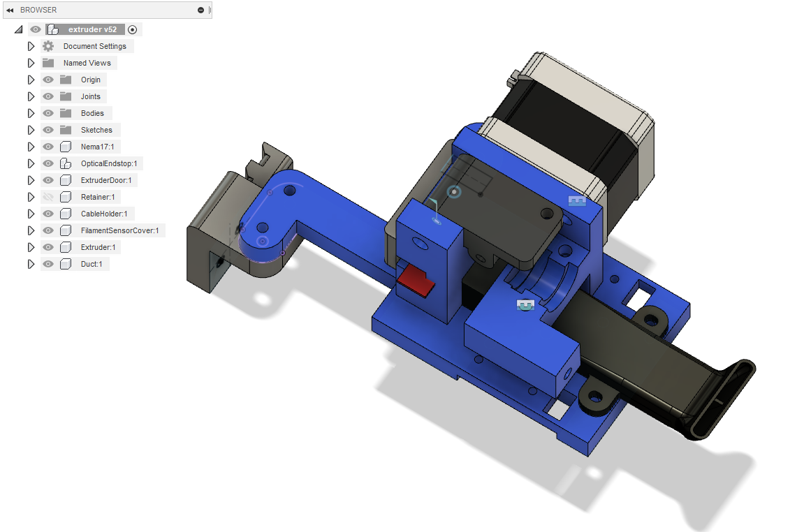Select the Origin label

(91, 80)
